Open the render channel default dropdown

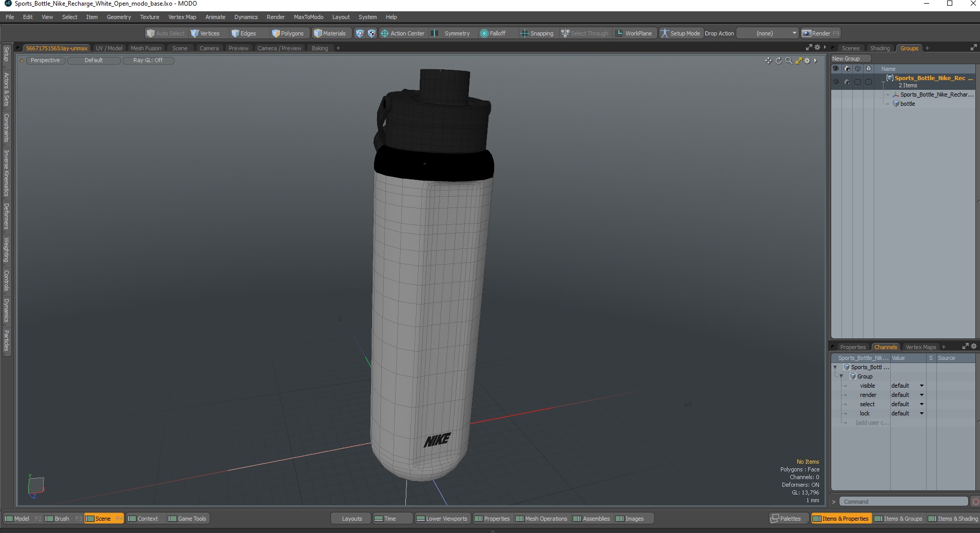(x=907, y=395)
